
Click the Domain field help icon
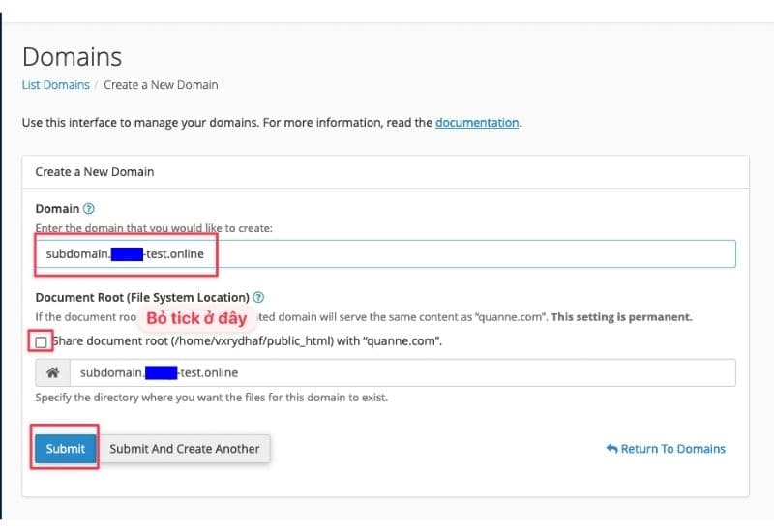(x=88, y=208)
